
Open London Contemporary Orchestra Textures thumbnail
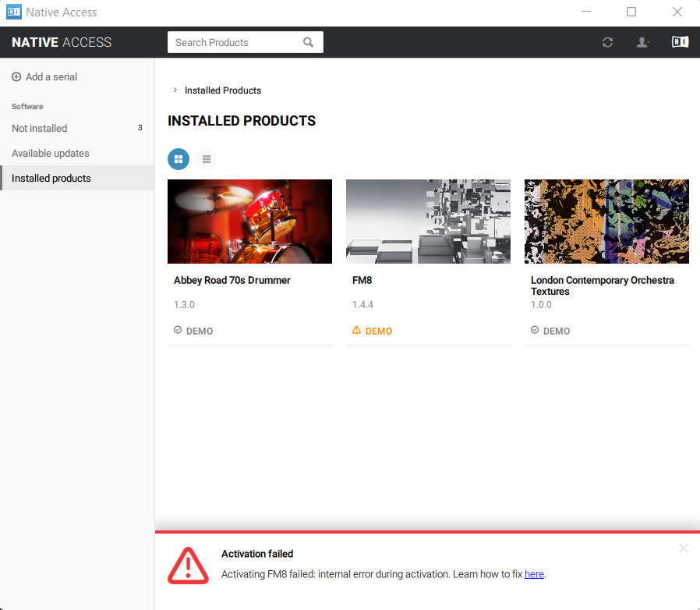click(606, 222)
